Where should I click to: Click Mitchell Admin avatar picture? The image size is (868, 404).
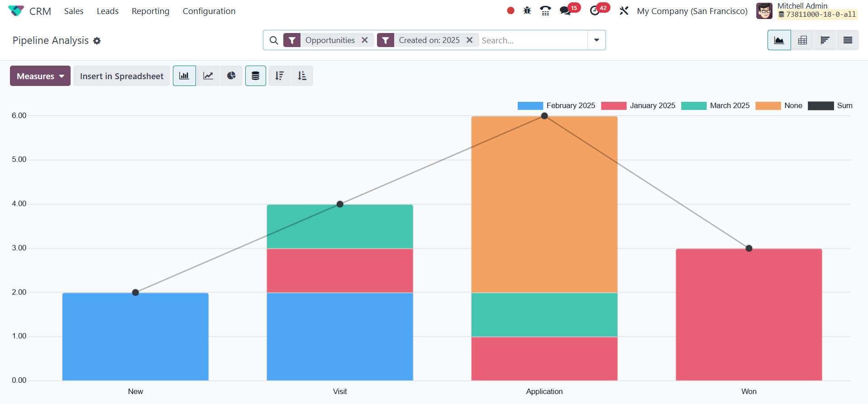click(x=764, y=11)
